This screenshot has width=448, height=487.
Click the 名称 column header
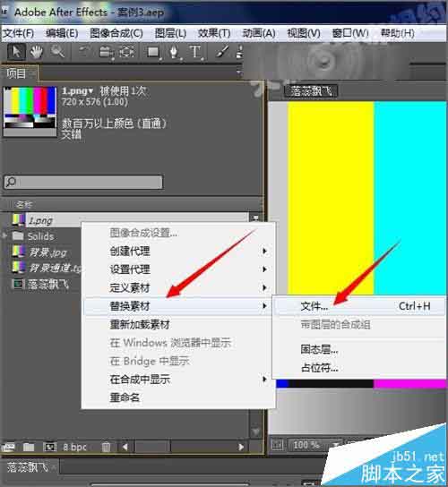point(24,204)
